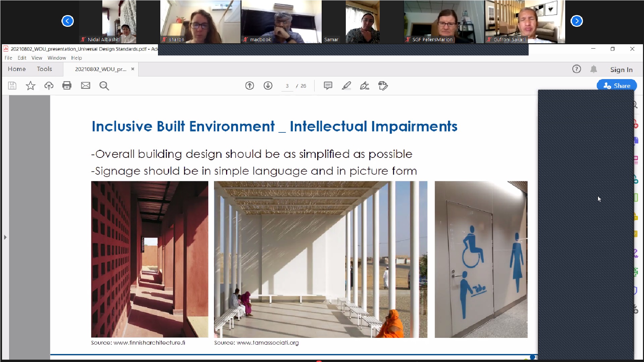Bookmark the document with the star icon

coord(31,86)
